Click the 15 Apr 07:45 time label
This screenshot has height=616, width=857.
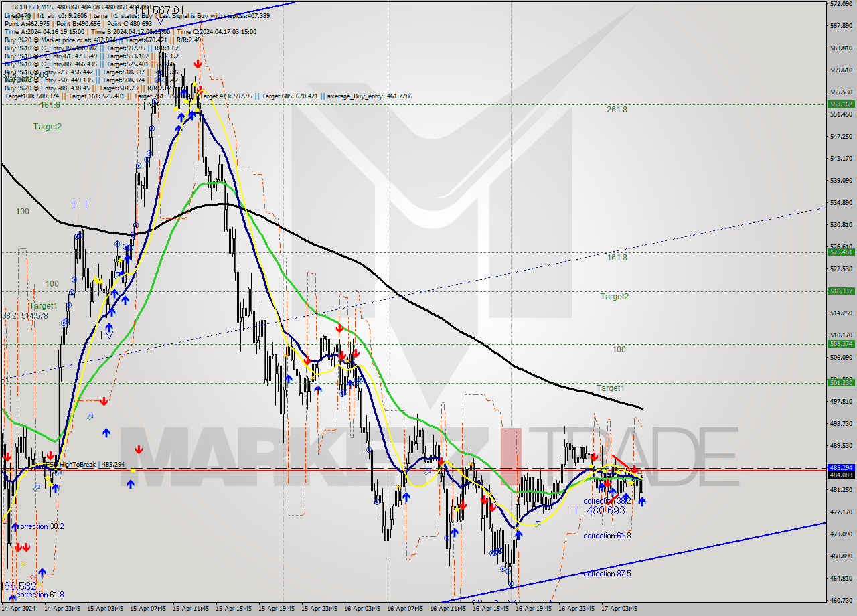point(149,609)
